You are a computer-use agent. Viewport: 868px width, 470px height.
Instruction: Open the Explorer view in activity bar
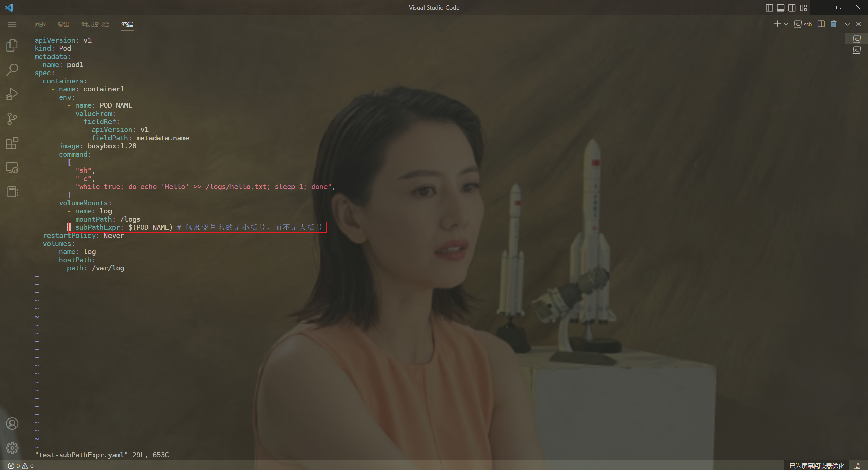pos(12,45)
